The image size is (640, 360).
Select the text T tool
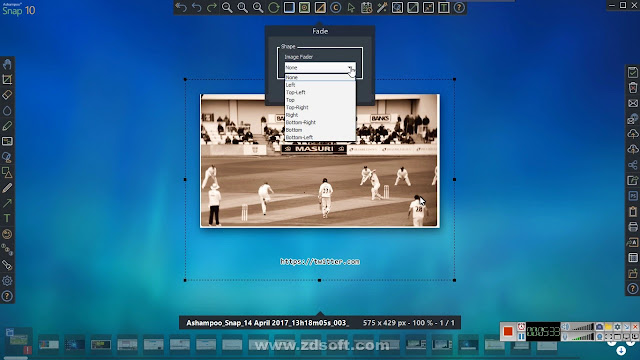point(7,219)
